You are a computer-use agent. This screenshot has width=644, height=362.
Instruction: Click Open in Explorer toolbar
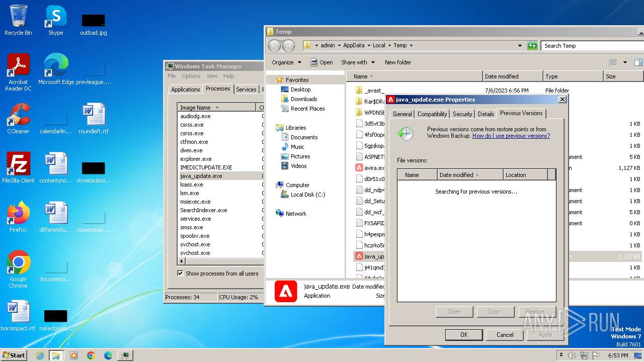[x=321, y=62]
